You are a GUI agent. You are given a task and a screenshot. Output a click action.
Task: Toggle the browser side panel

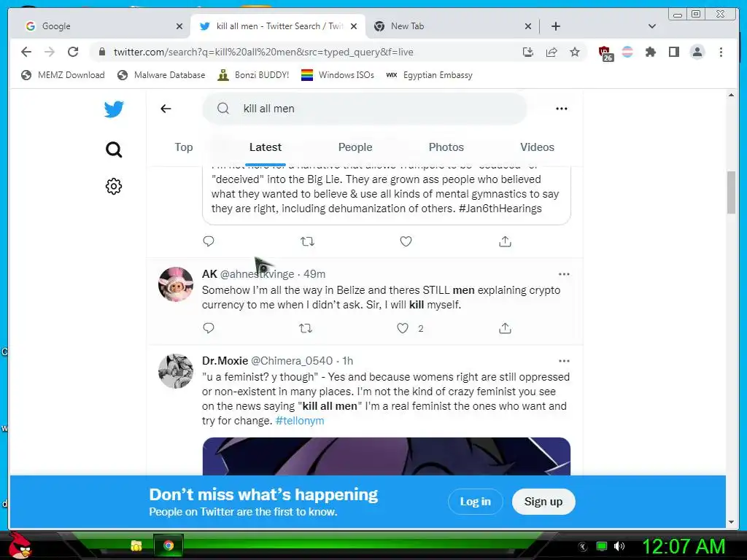tap(673, 52)
